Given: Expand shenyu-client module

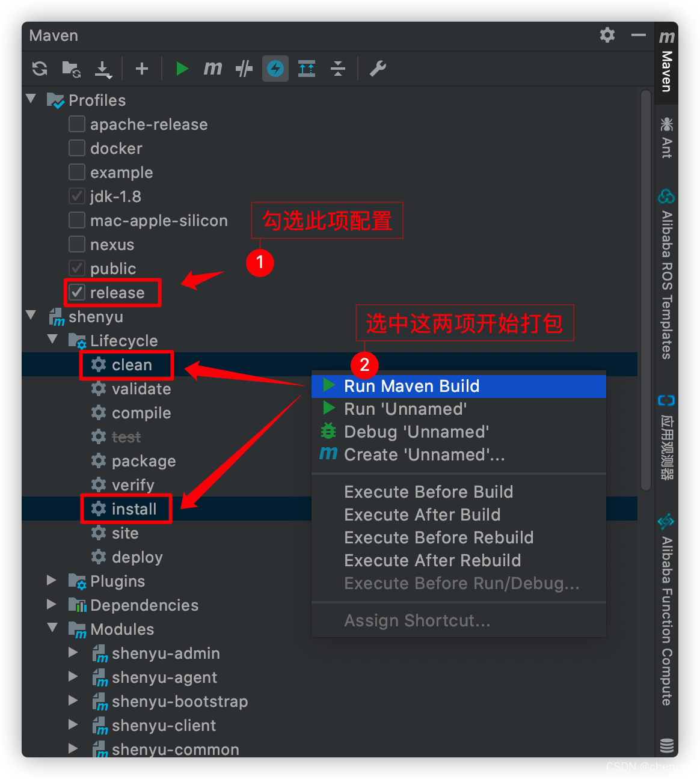Looking at the screenshot, I should (x=73, y=724).
